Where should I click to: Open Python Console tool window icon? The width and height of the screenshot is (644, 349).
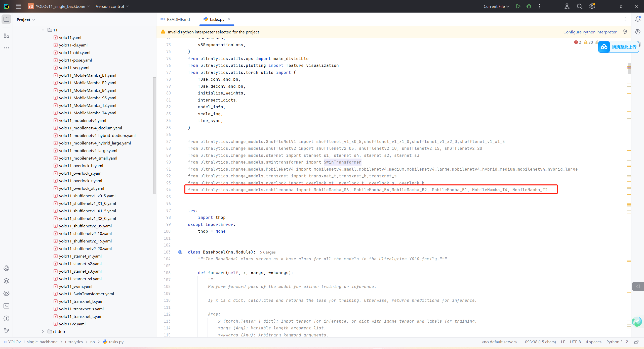tap(6, 268)
